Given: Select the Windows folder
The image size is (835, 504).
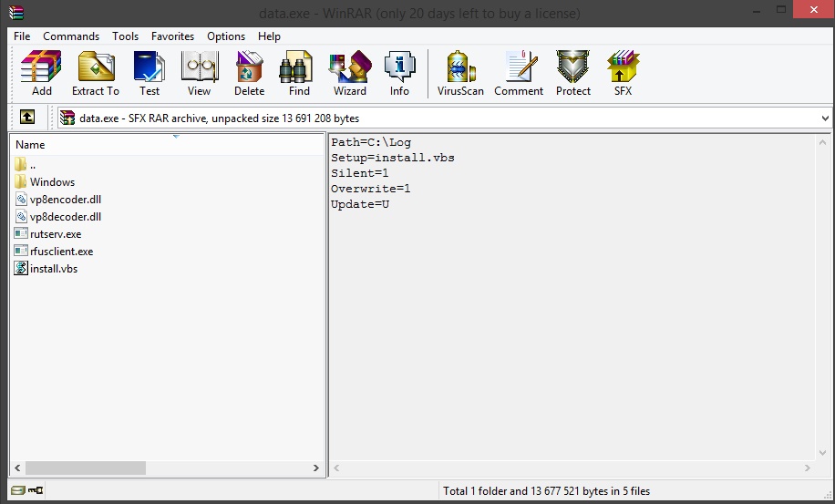Looking at the screenshot, I should tap(52, 182).
